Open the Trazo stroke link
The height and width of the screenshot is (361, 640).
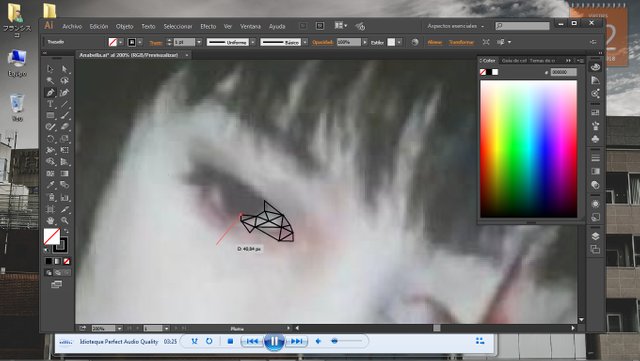tap(156, 42)
